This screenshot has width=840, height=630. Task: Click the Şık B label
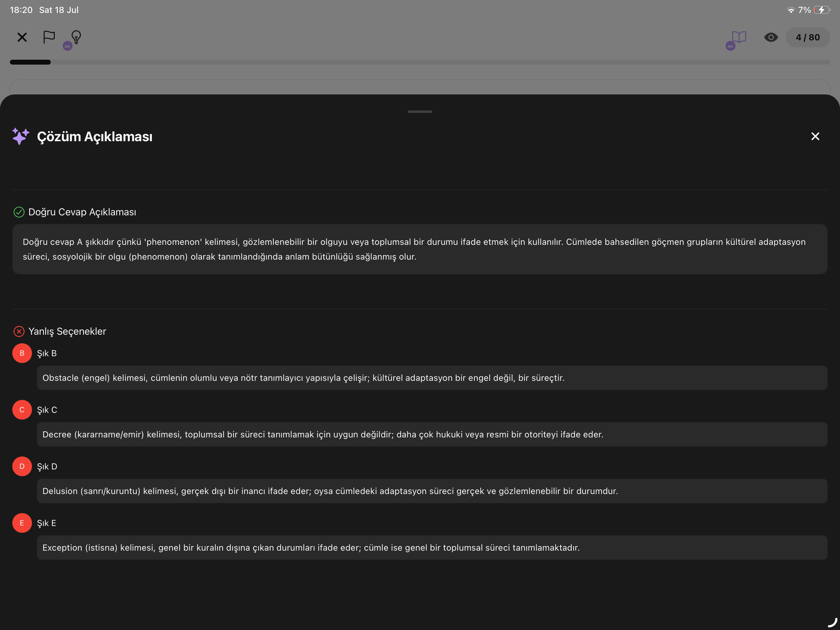47,353
